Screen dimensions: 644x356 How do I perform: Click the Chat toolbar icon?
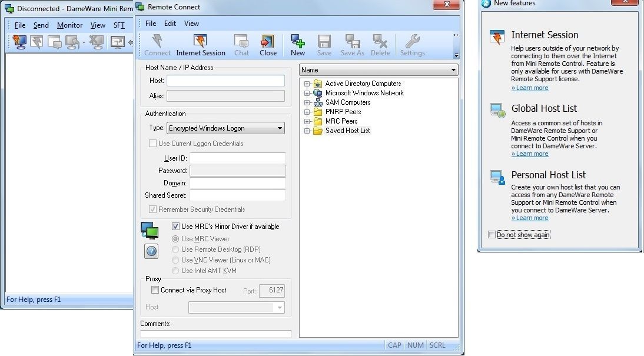[x=241, y=42]
